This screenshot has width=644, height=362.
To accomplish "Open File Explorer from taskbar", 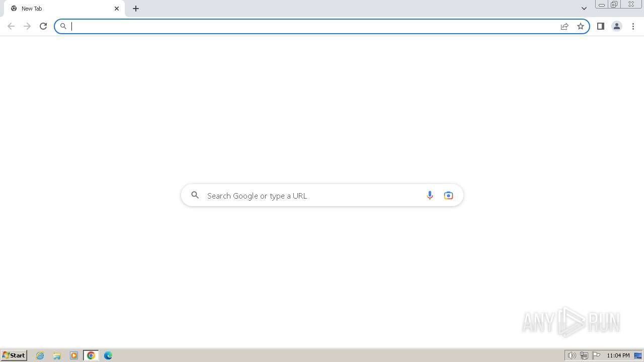I will (57, 355).
